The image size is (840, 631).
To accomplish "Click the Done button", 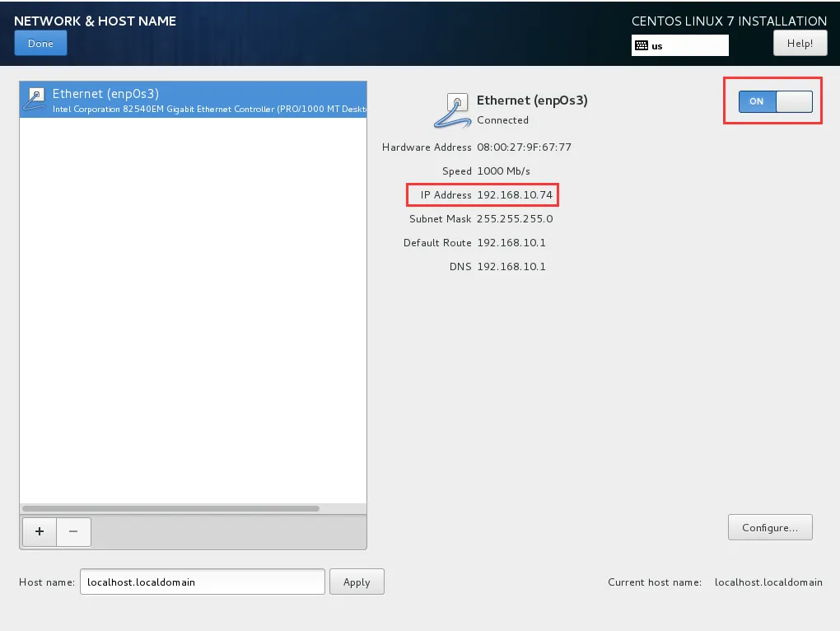I will click(x=40, y=44).
